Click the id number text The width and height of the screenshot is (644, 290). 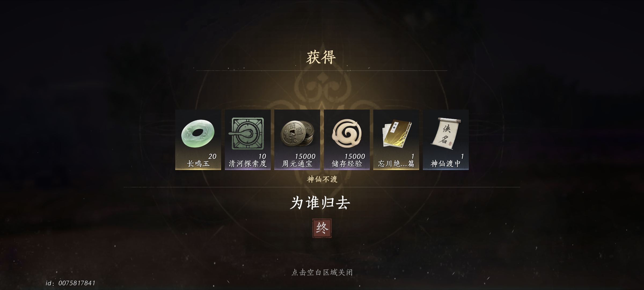(x=71, y=283)
